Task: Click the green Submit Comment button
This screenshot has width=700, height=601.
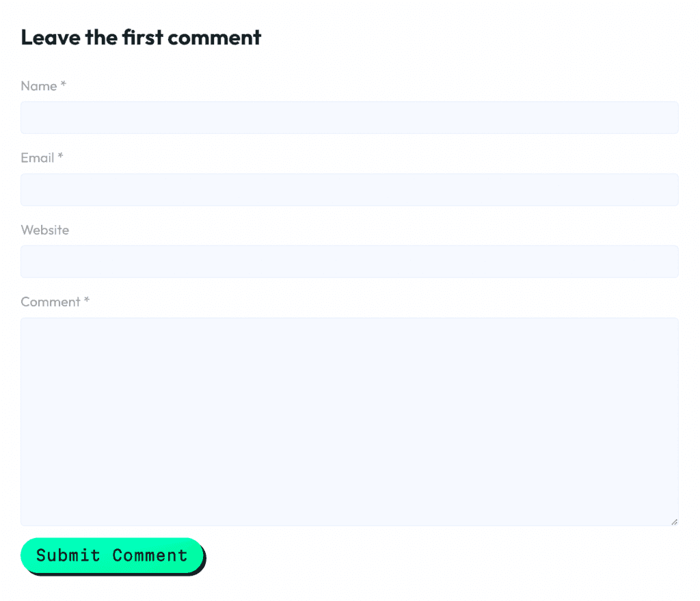Action: point(112,555)
